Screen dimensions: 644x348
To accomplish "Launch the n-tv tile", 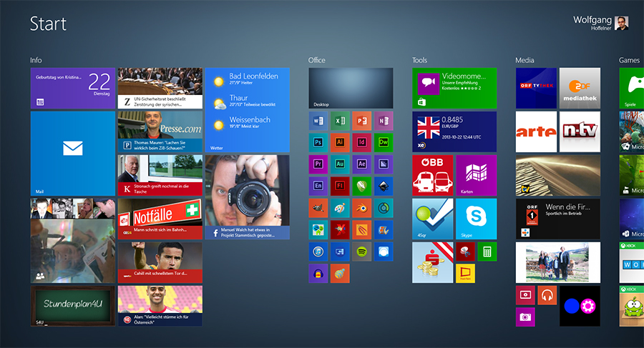I will (x=580, y=131).
